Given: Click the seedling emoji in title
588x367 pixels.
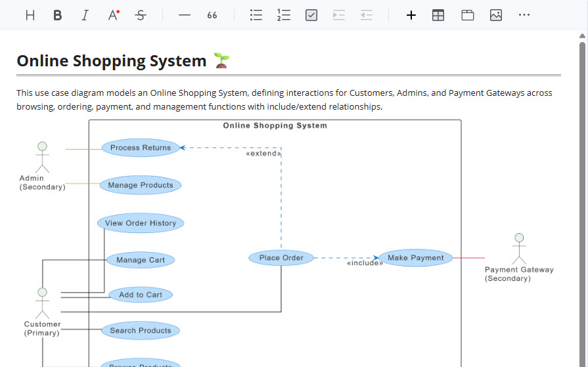Looking at the screenshot, I should (221, 60).
